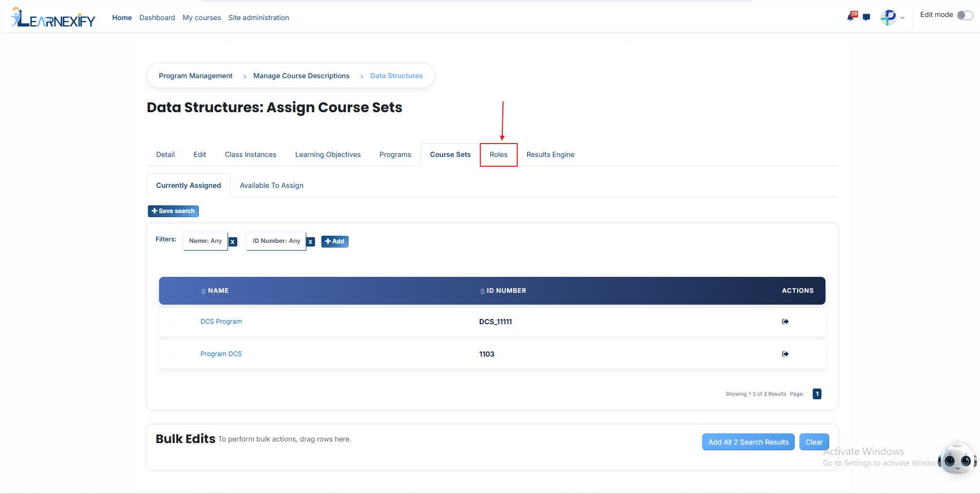Click the Learnexify logo

pos(53,17)
